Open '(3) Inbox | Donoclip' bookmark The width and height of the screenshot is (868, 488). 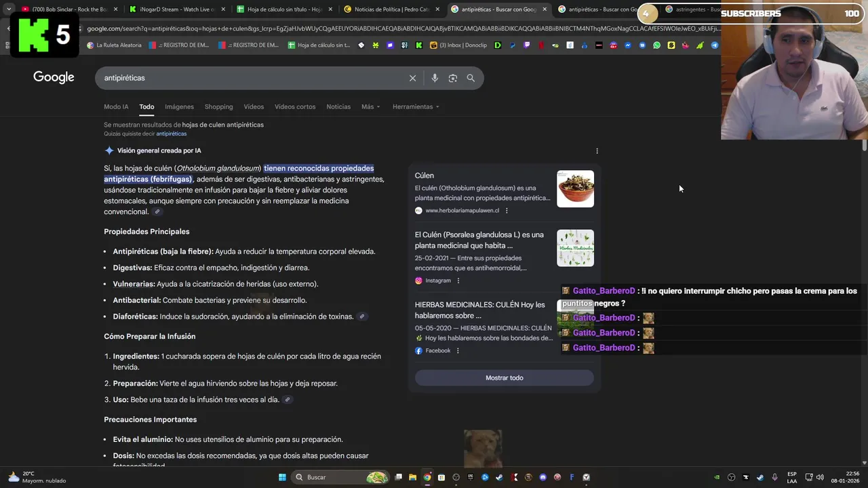[459, 45]
